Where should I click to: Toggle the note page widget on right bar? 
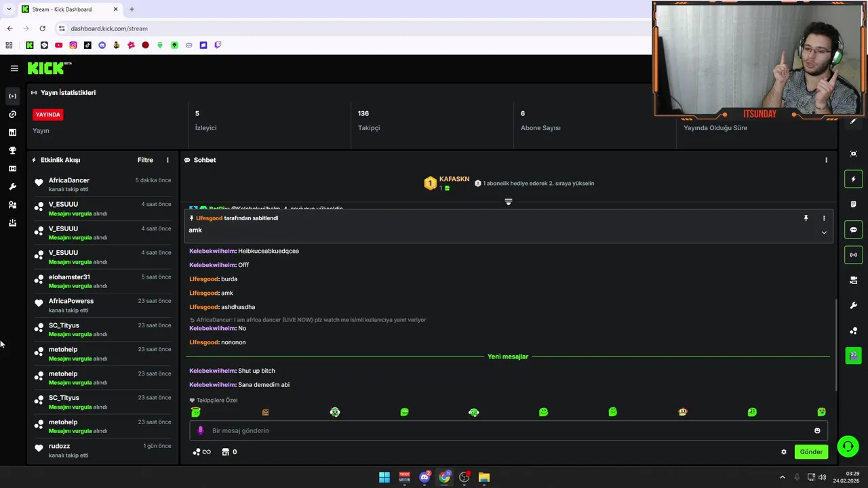[x=853, y=204]
